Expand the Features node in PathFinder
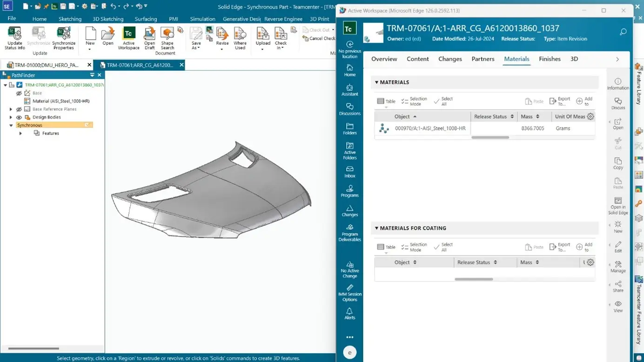Screen dimensions: 644x362 [x=20, y=133]
